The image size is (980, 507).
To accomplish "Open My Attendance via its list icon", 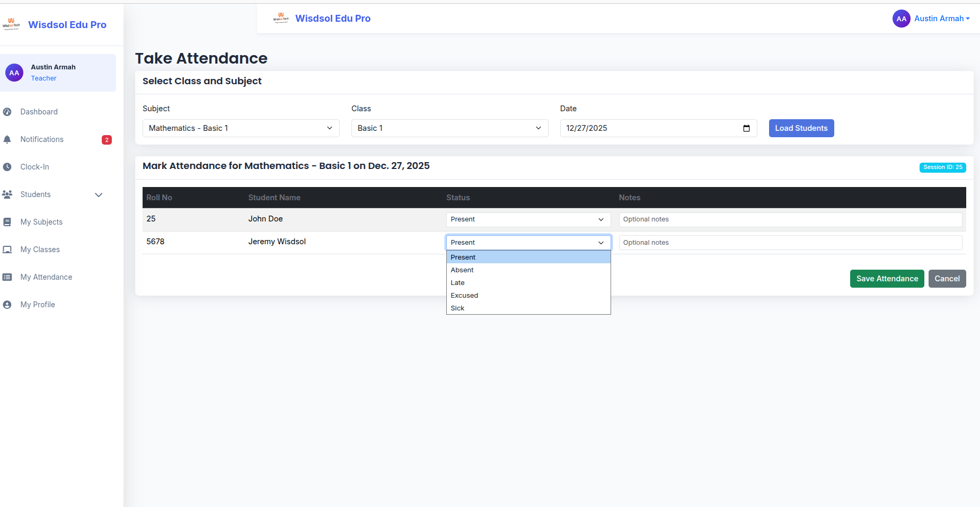I will pos(7,277).
